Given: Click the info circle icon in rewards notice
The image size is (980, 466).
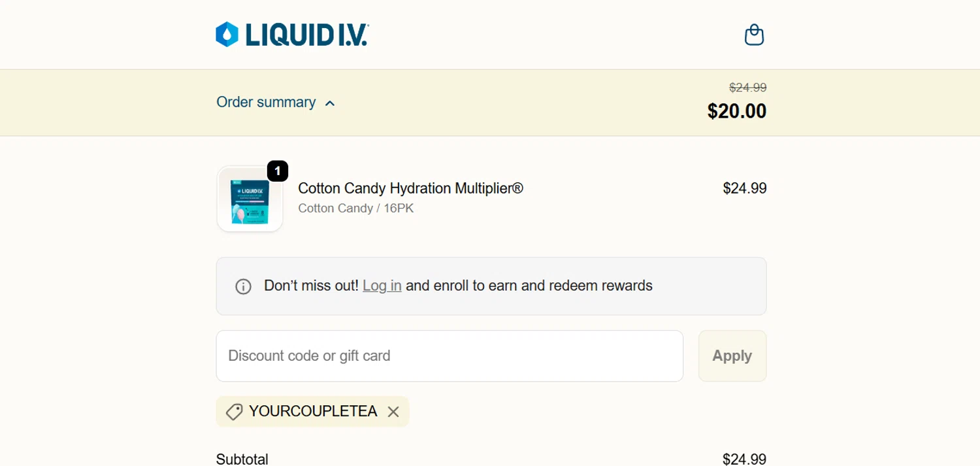Looking at the screenshot, I should pyautogui.click(x=243, y=286).
